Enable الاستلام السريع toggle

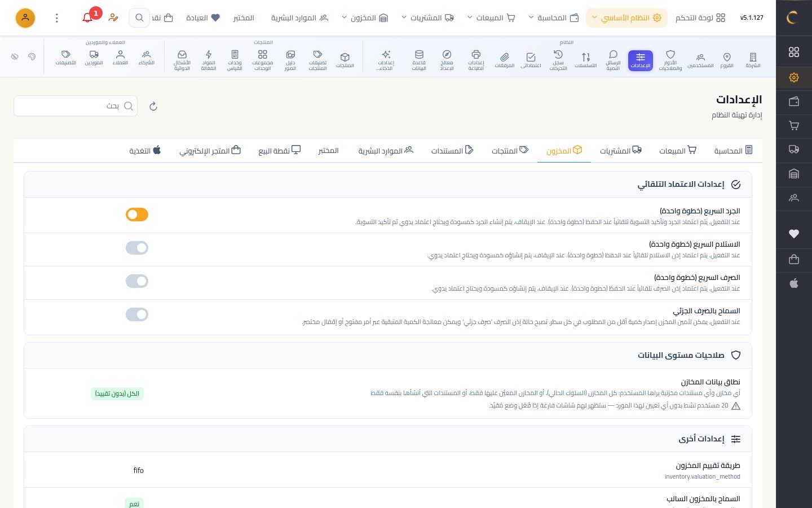tap(137, 248)
